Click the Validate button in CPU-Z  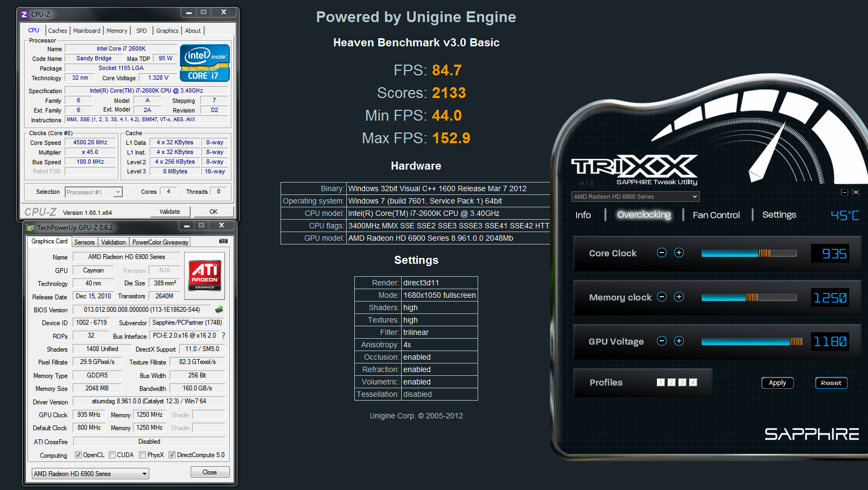coord(170,212)
